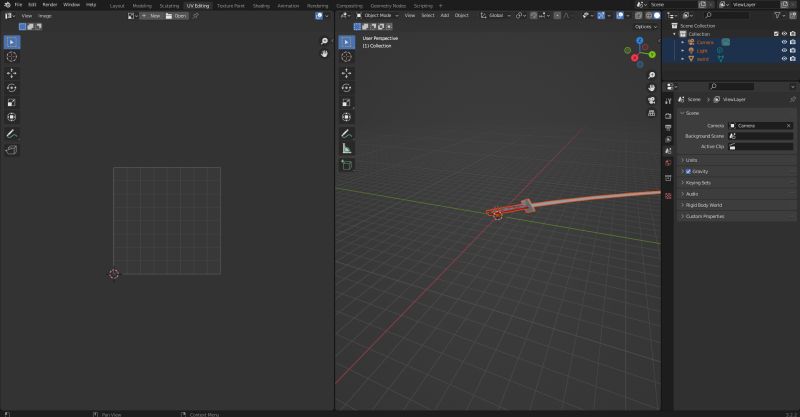Hide the sword object in outliner
800x417 pixels.
click(x=784, y=59)
